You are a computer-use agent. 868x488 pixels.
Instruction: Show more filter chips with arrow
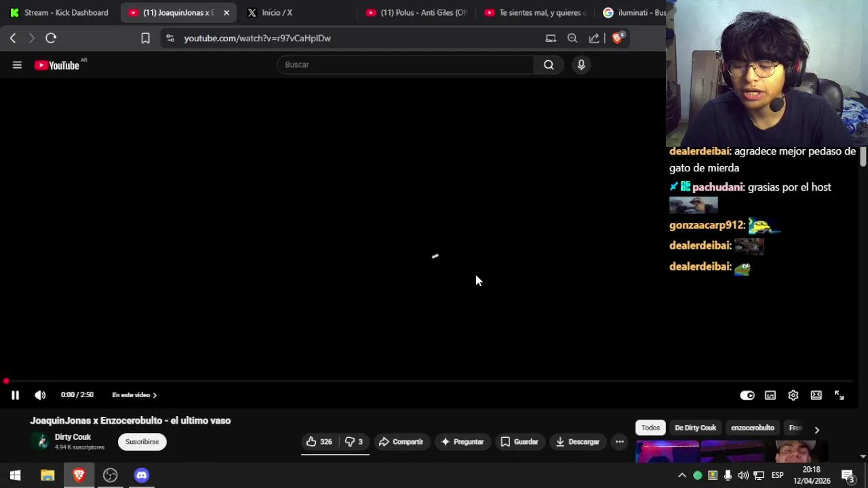(816, 429)
